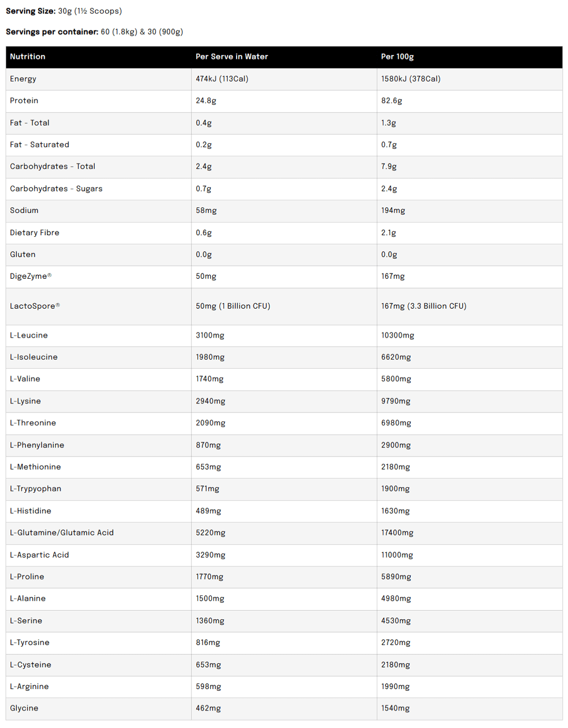Select the Energy row label
568x728 pixels.
click(23, 79)
